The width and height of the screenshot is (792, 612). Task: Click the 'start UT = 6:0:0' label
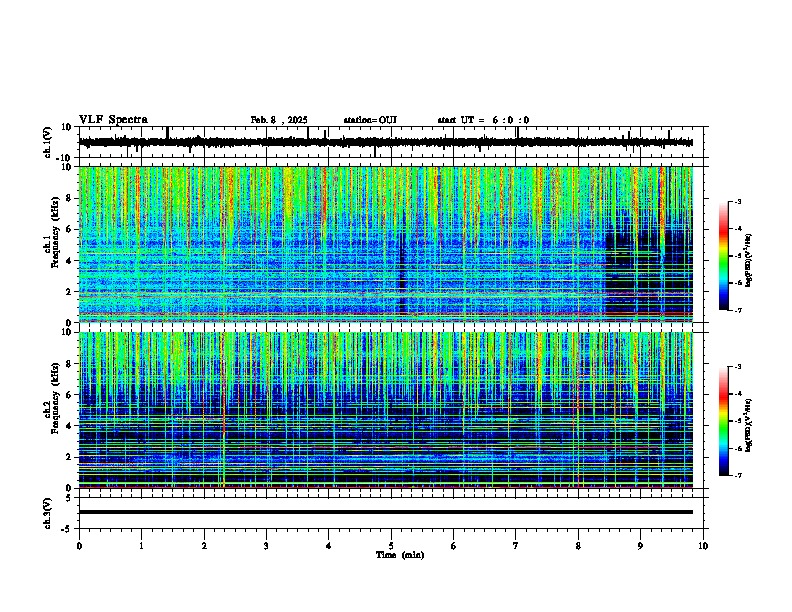coord(483,120)
